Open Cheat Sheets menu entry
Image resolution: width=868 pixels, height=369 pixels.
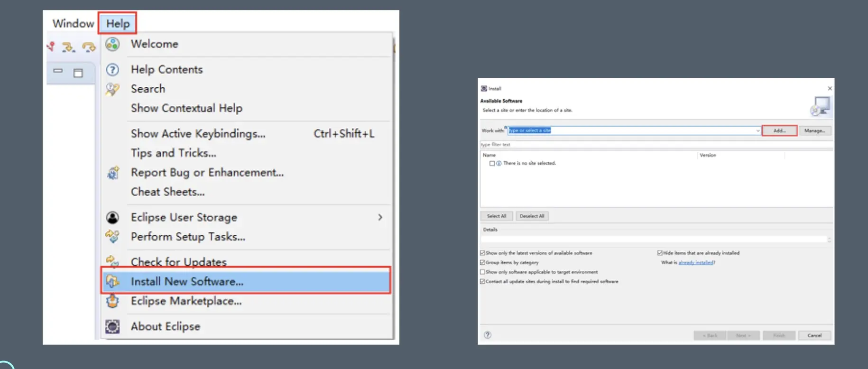(168, 192)
